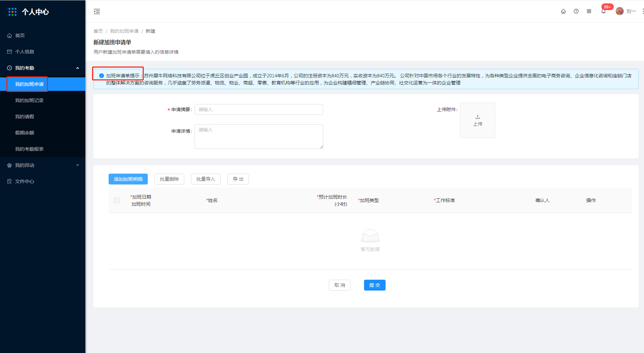Open 文件中心 in the sidebar
The width and height of the screenshot is (644, 353).
pos(43,181)
